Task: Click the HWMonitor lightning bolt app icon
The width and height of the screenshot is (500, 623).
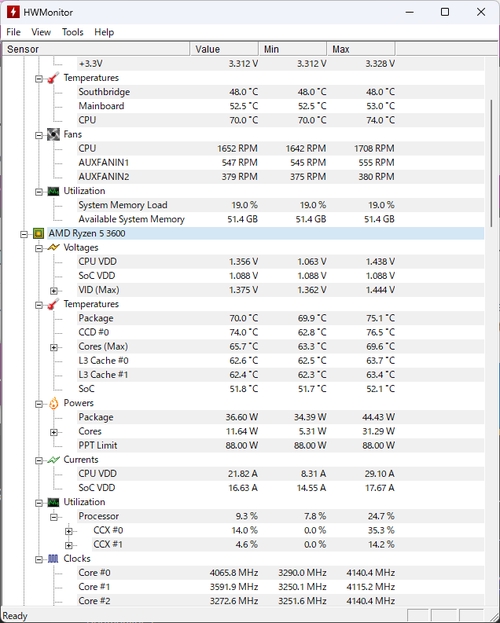Action: pos(13,12)
